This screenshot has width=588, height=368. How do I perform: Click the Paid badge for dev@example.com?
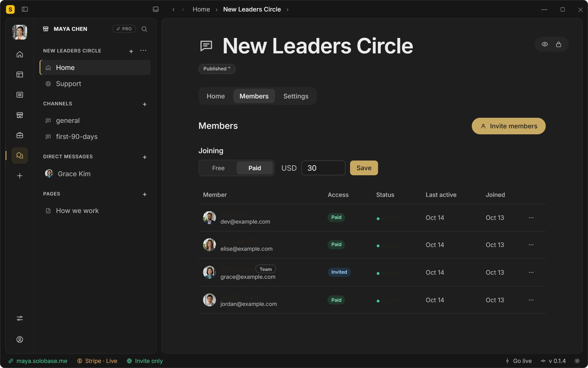point(336,217)
